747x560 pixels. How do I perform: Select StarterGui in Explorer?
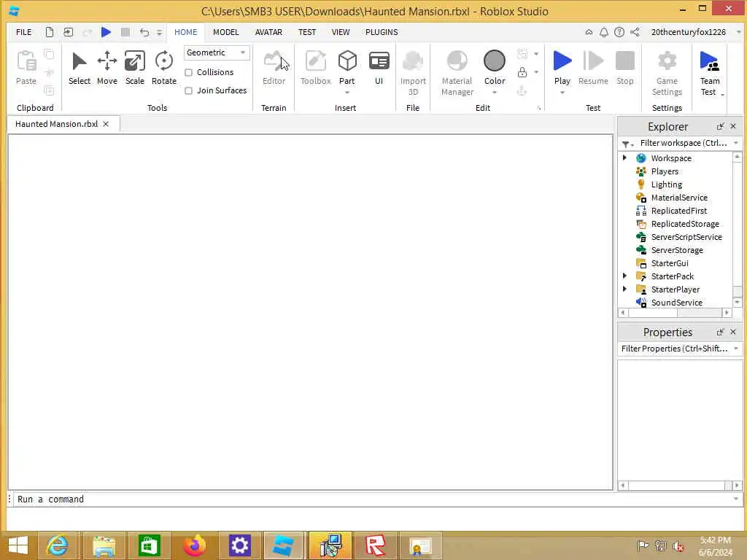pos(670,262)
